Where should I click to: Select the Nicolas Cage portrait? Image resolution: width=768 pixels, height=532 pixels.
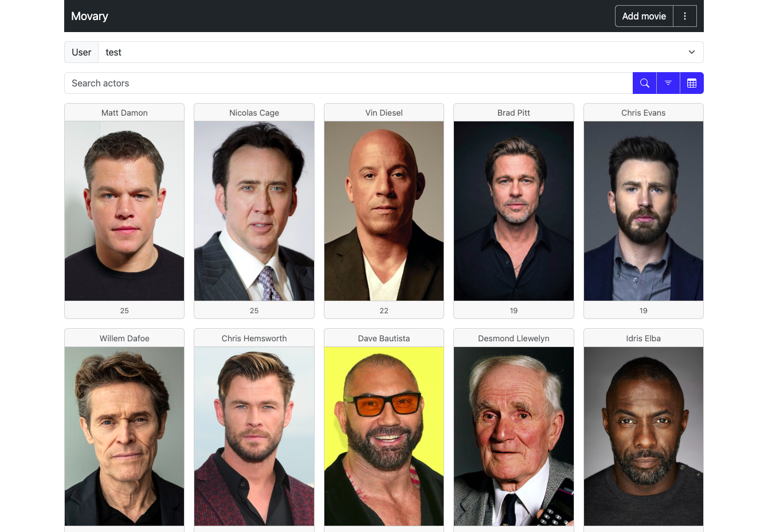tap(254, 211)
